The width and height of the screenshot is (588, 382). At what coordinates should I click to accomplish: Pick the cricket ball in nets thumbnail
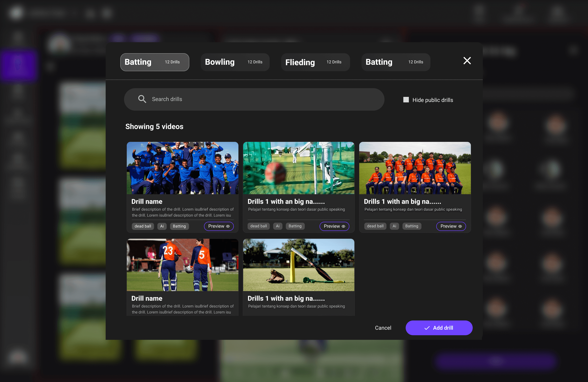[299, 168]
